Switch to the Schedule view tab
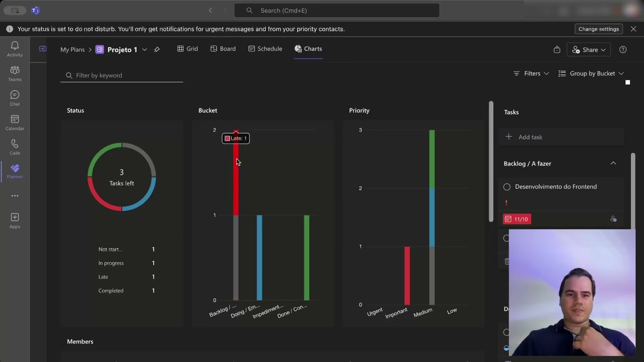 (265, 49)
